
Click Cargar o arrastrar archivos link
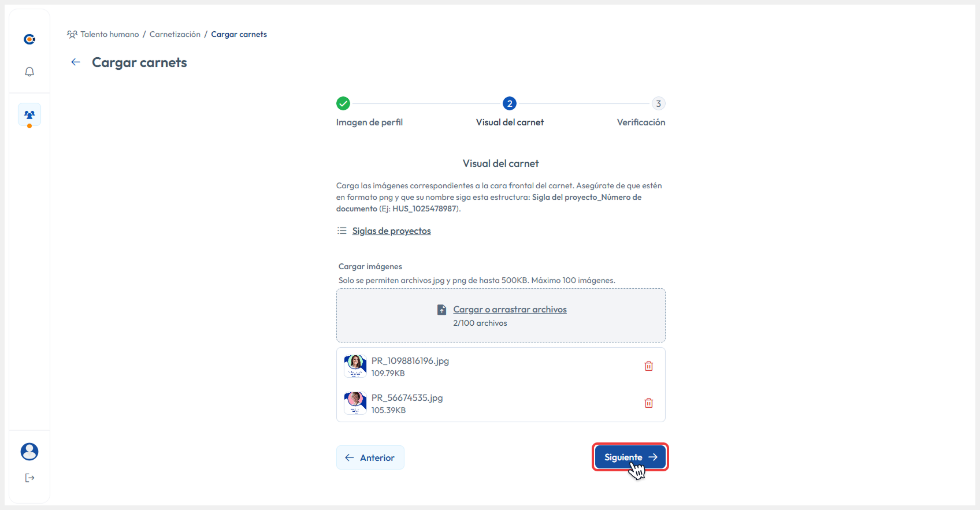(x=510, y=310)
